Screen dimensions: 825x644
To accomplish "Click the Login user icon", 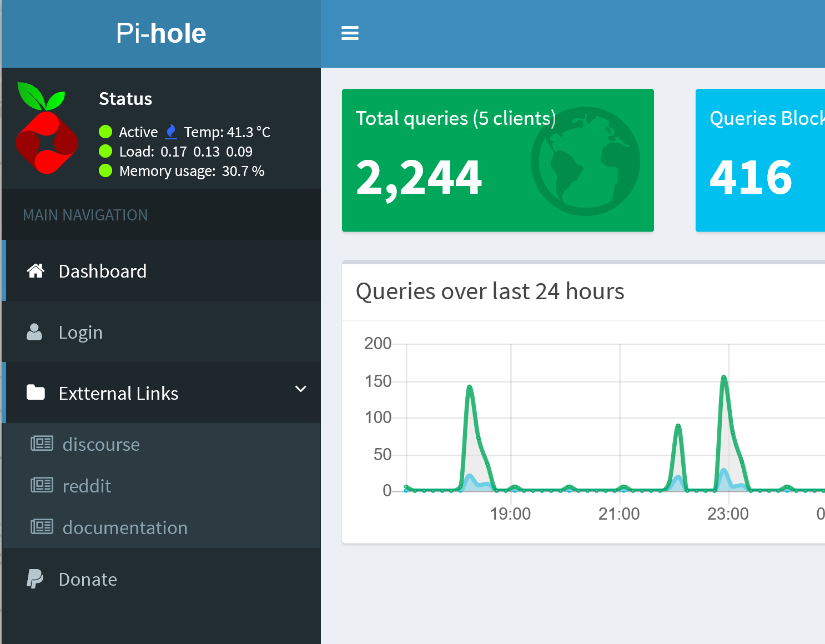I will [34, 332].
